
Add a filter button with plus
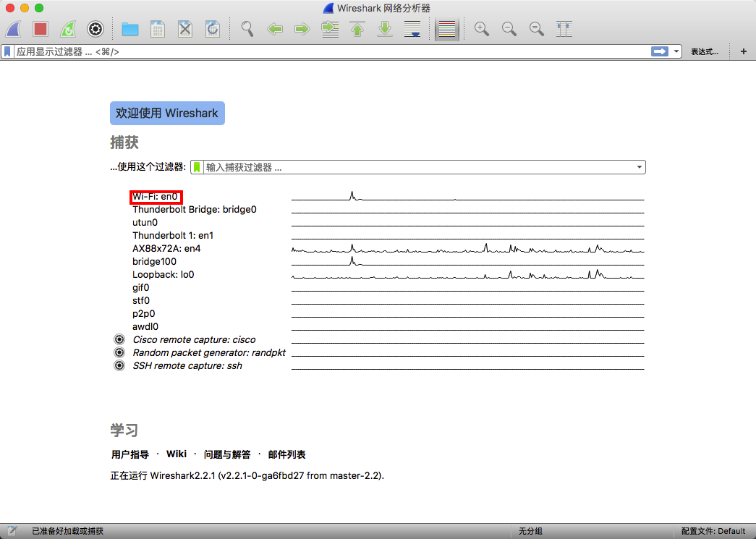[744, 51]
